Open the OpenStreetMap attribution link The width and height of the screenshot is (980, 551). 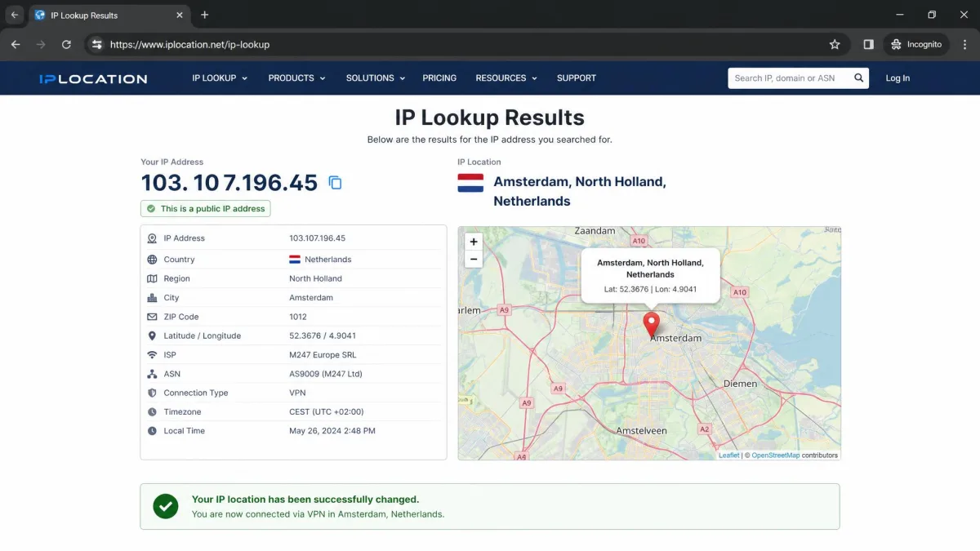pos(776,455)
